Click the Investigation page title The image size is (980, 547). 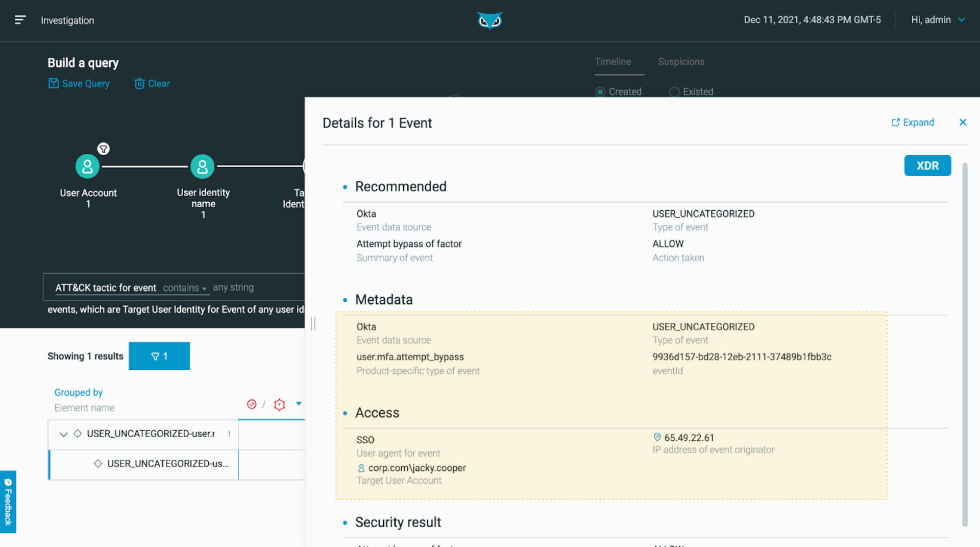tap(67, 20)
